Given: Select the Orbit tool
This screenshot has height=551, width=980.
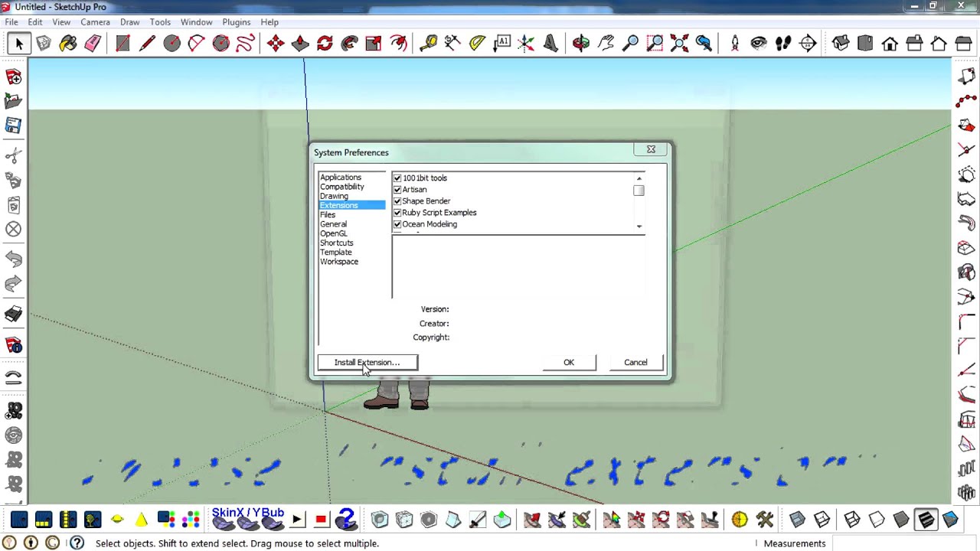Looking at the screenshot, I should click(x=581, y=44).
